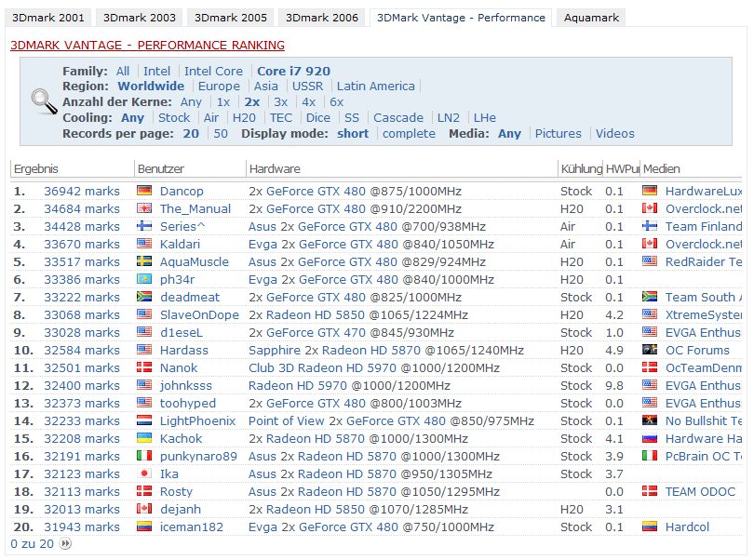Open user profile Kaldari
The image size is (754, 560).
click(180, 245)
